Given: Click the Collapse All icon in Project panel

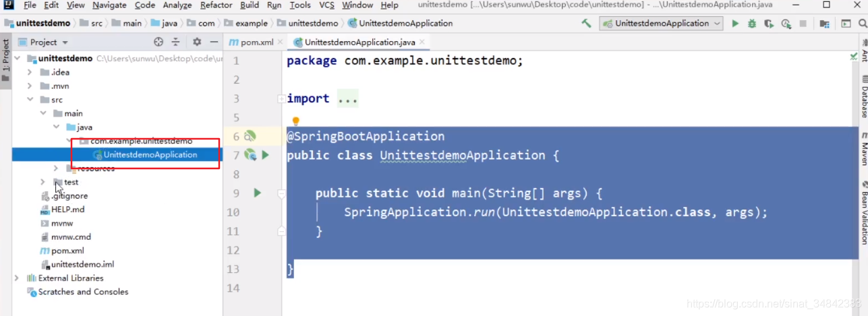Looking at the screenshot, I should [175, 42].
